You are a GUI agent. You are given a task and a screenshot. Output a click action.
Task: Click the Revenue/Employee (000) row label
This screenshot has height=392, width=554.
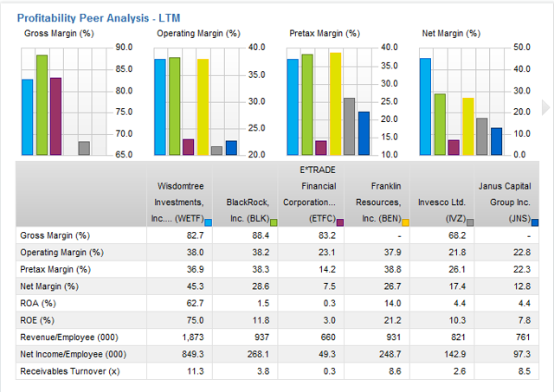coord(69,337)
